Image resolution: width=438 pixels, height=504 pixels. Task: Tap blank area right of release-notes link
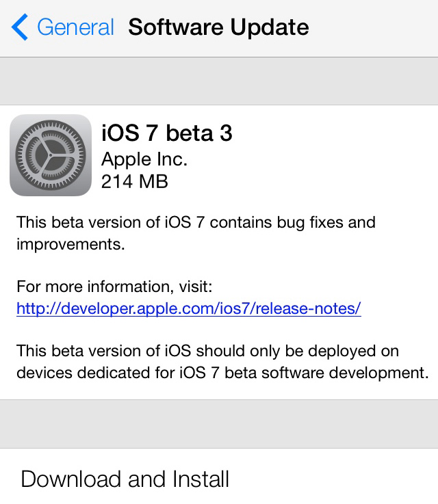[399, 308]
